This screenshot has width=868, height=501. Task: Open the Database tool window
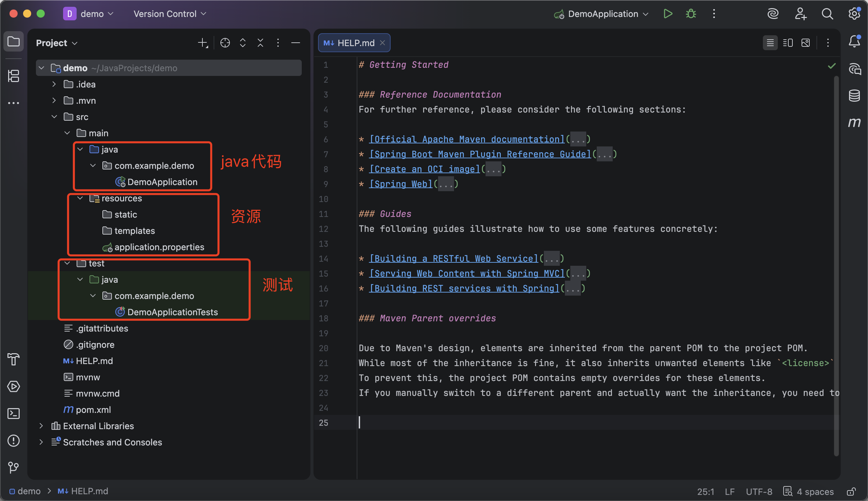click(854, 96)
